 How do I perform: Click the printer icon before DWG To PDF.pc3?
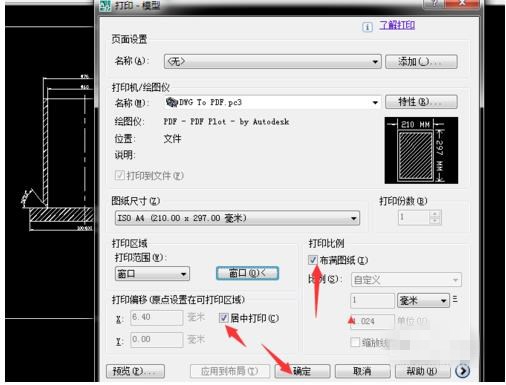(x=171, y=102)
